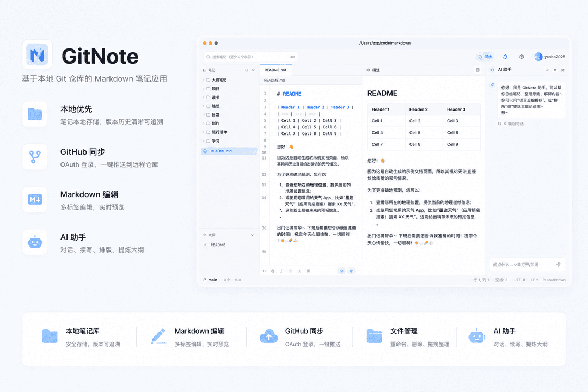Click the pencil icon in bottom feature bar
588x392 pixels.
(158, 336)
